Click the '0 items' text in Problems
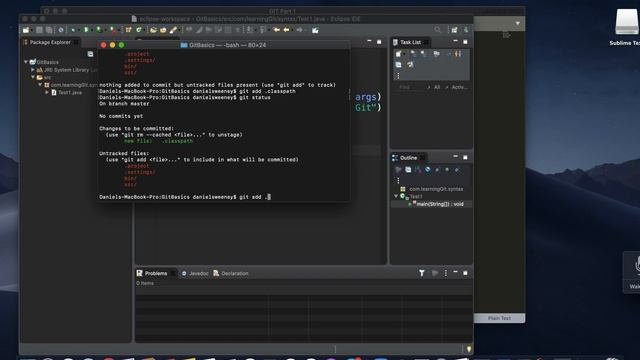The image size is (640, 360). coord(145,283)
